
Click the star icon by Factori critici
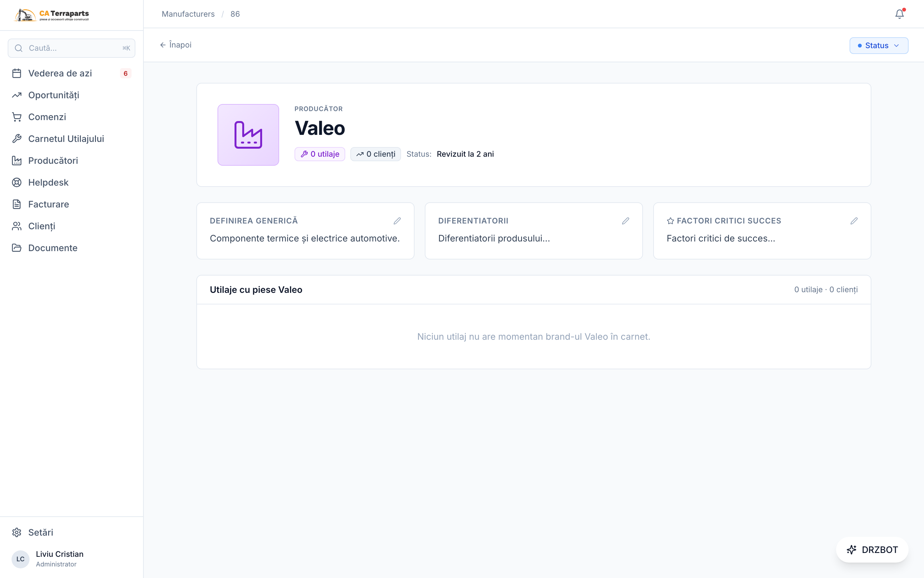(671, 221)
